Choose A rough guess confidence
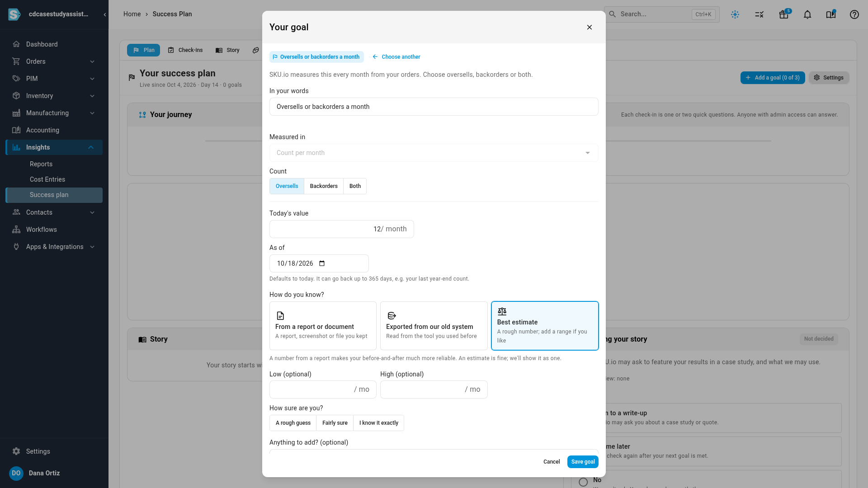 tap(293, 423)
